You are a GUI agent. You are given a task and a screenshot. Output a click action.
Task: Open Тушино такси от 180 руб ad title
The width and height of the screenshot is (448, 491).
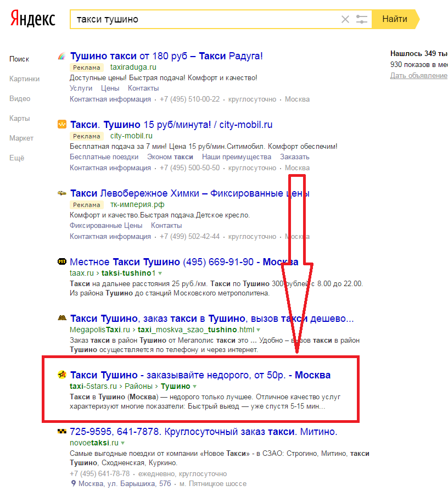tap(166, 56)
